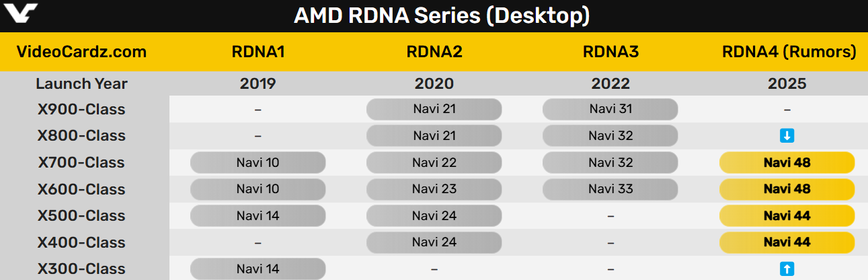
Task: Select the Navi 44 pill in the X500-Class row
Action: click(x=787, y=216)
